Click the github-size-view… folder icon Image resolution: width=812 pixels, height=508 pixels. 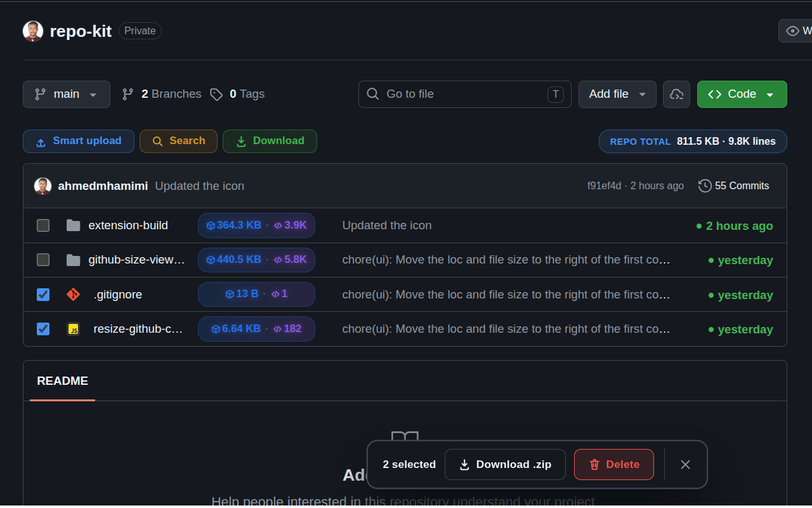click(x=74, y=260)
